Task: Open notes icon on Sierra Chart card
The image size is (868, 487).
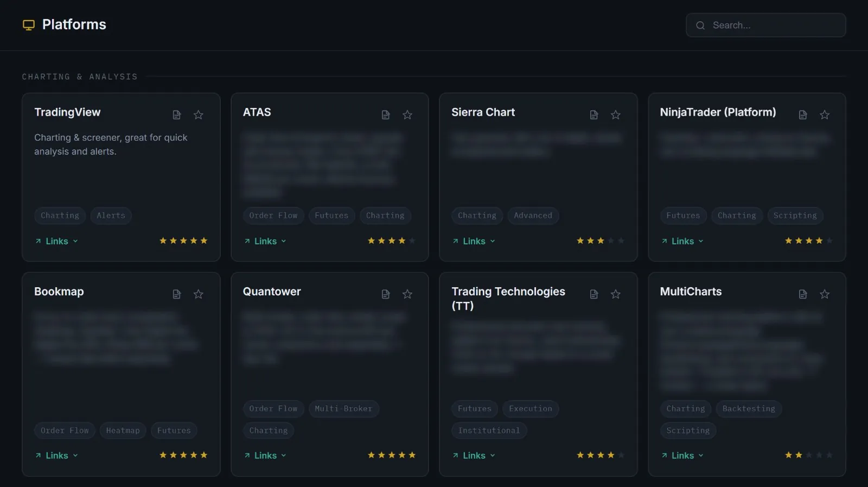Action: pyautogui.click(x=594, y=115)
